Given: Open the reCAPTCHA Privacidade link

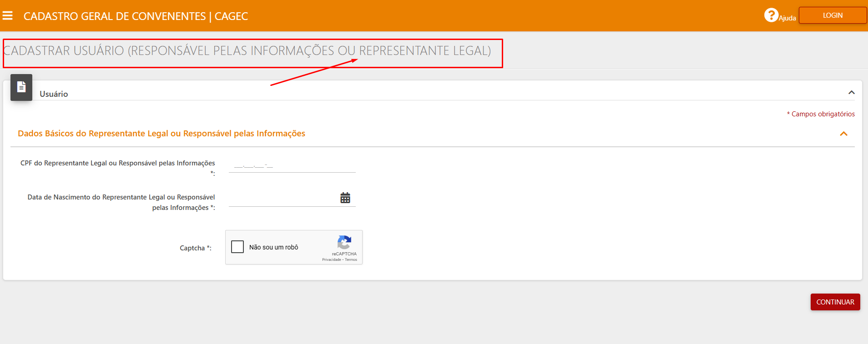Looking at the screenshot, I should coord(331,260).
